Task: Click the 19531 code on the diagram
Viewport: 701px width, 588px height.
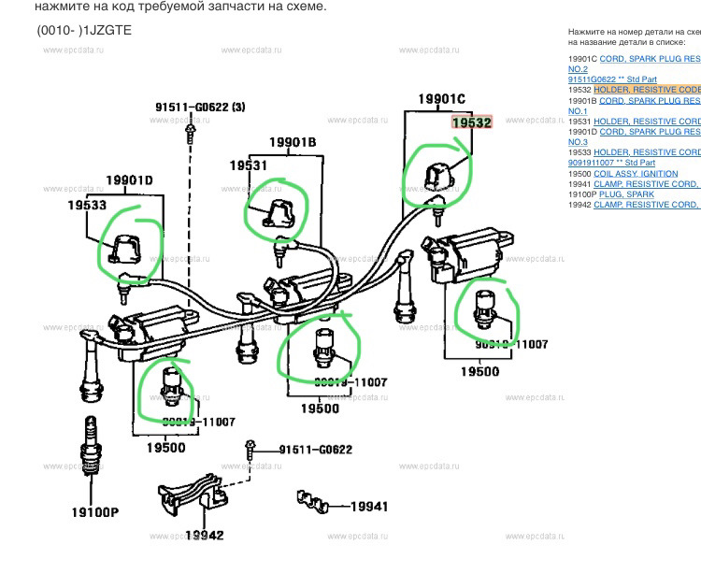Action: click(x=248, y=165)
